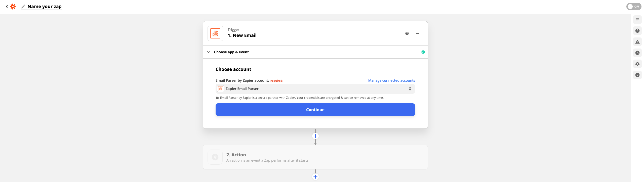Open the sidebar help question mark icon
Viewport: 644px width, 182px height.
[x=637, y=31]
